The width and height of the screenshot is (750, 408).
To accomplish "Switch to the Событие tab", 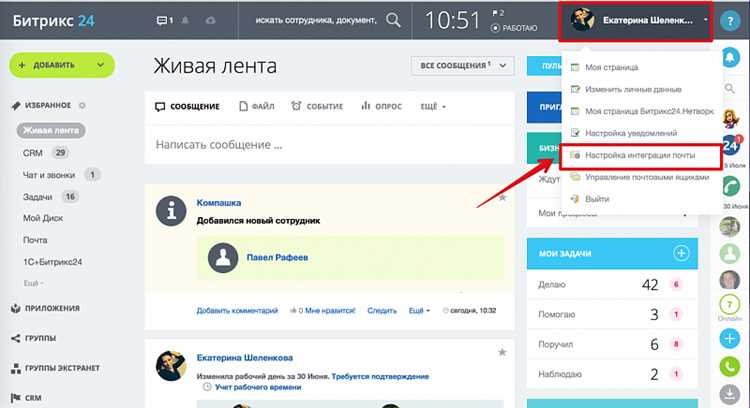I will [317, 106].
